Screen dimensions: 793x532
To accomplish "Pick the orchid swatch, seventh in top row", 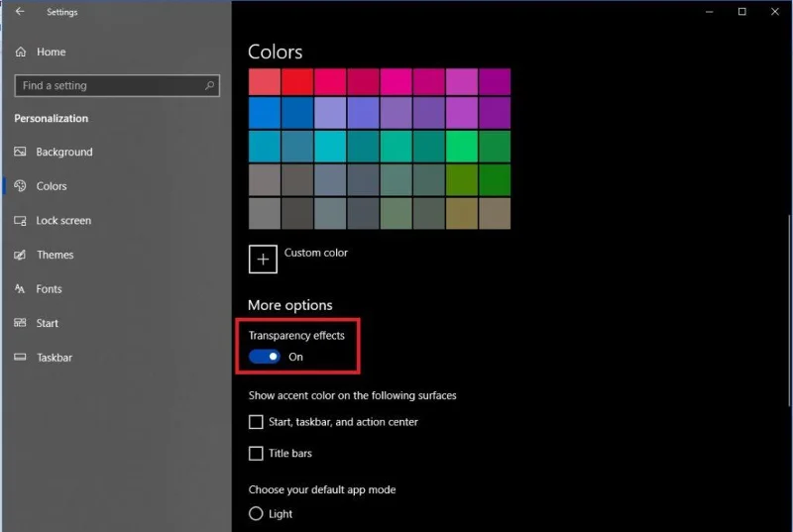I will 462,82.
